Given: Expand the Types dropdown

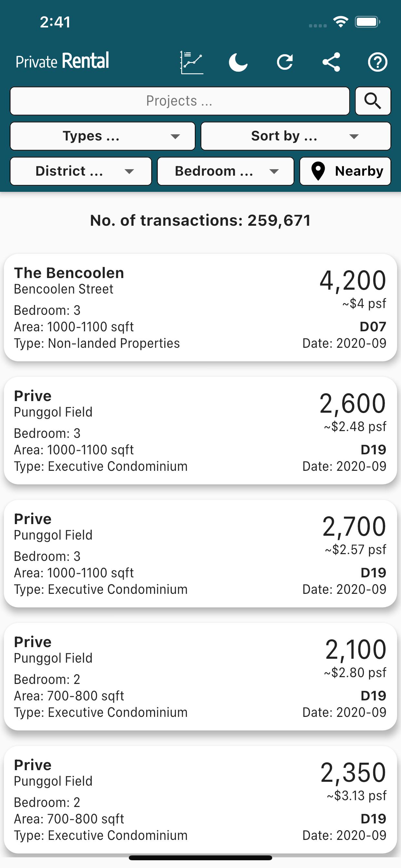Looking at the screenshot, I should (103, 136).
